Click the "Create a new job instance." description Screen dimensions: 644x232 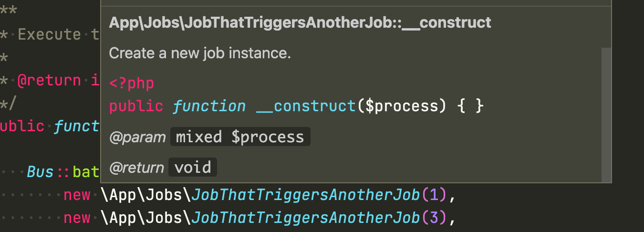(x=200, y=53)
